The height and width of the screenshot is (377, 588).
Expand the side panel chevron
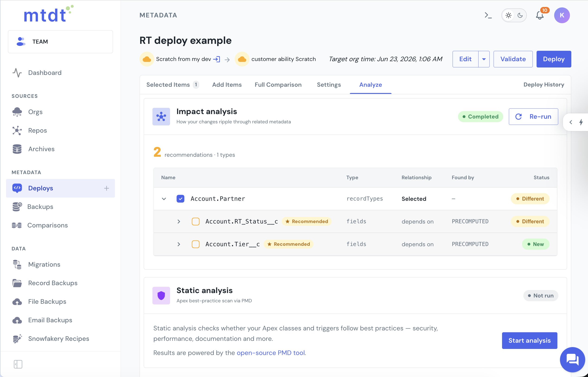[x=571, y=122]
